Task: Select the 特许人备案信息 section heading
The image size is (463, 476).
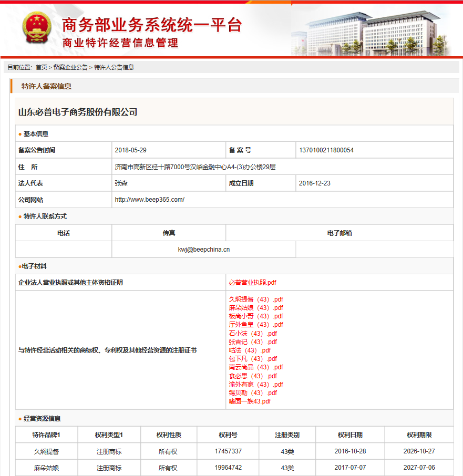Action: (x=46, y=86)
